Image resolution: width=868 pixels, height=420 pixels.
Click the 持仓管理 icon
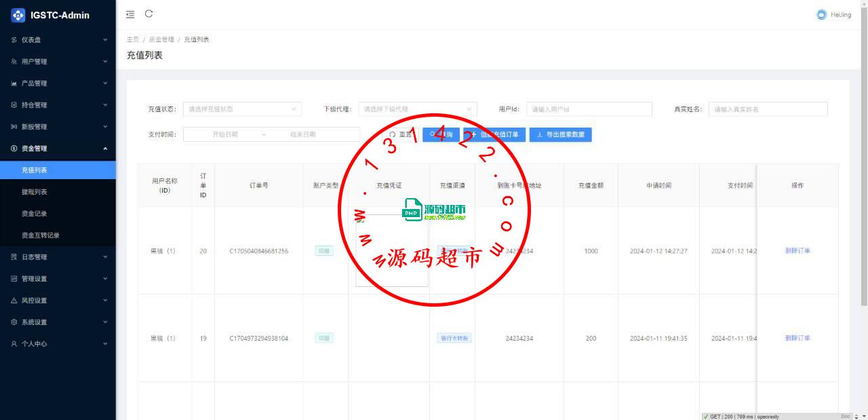pos(14,105)
